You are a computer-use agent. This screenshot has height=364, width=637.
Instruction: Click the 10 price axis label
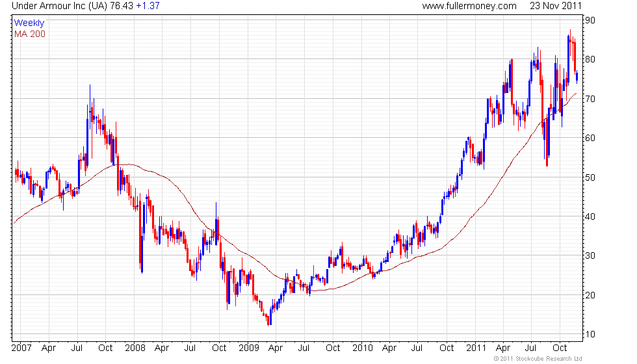click(x=590, y=334)
